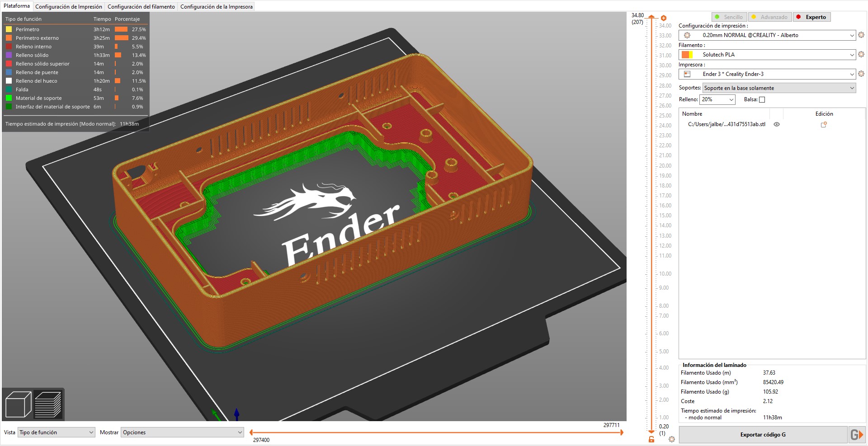Click the red Relleno sólido superior swatch
The image size is (868, 446).
pyautogui.click(x=9, y=64)
